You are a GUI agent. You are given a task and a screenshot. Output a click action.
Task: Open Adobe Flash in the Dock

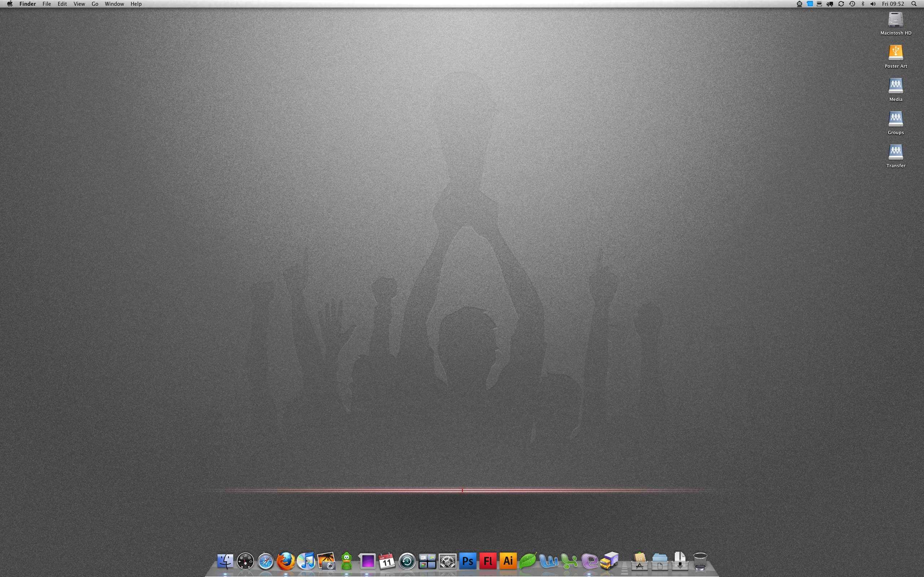488,561
